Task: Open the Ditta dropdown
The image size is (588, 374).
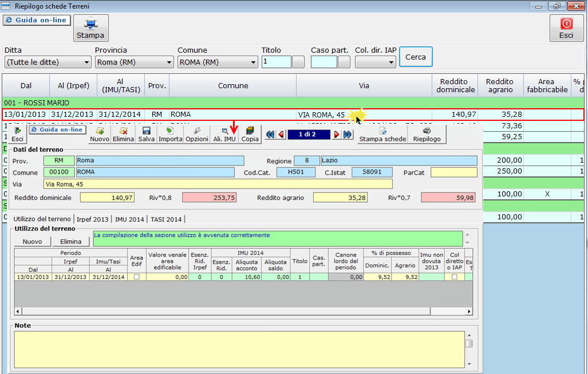Action: (48, 62)
